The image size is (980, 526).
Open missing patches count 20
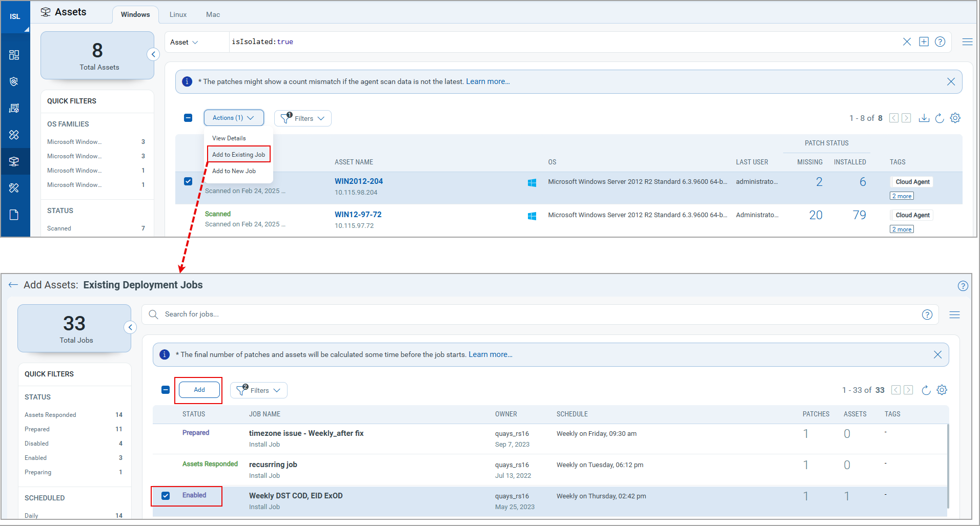coord(816,215)
